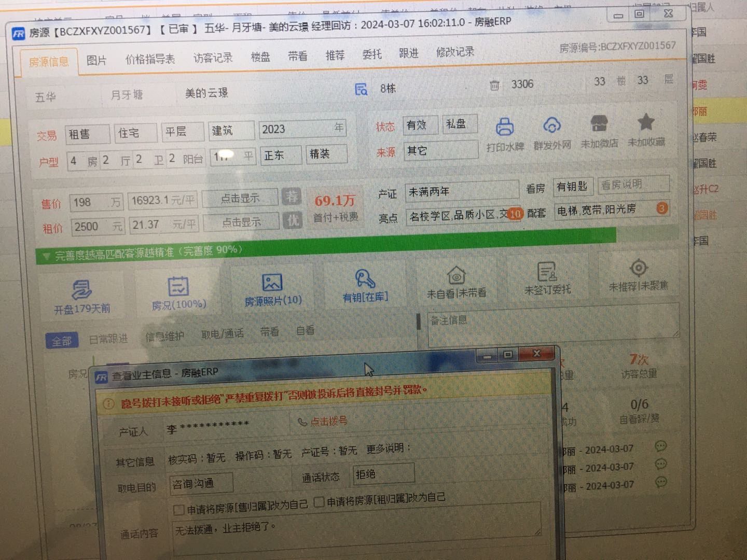
Task: Click the 未自看|未带看 house icon
Action: [x=456, y=275]
